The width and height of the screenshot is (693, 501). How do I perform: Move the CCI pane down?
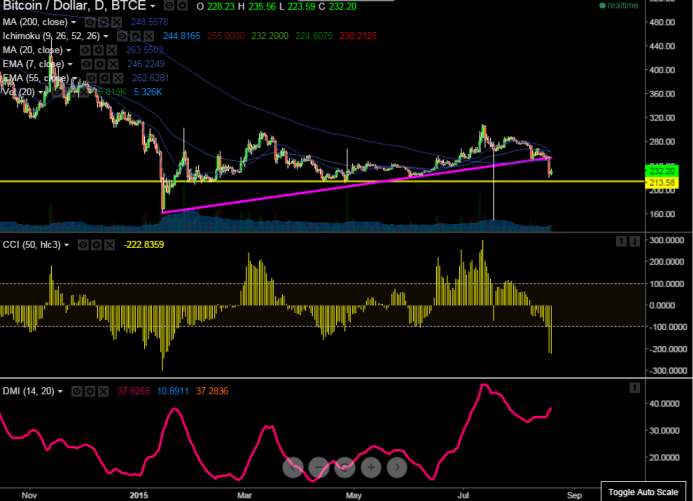click(x=634, y=241)
